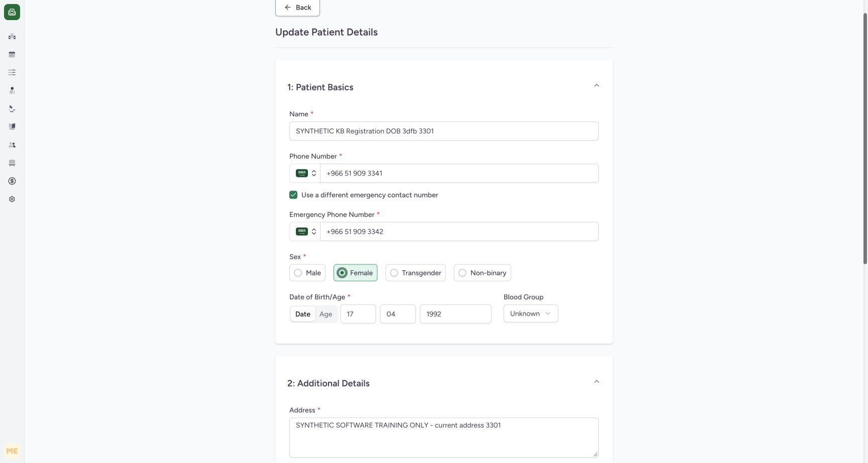Click the '1: Patient Basics' section title

coord(320,87)
